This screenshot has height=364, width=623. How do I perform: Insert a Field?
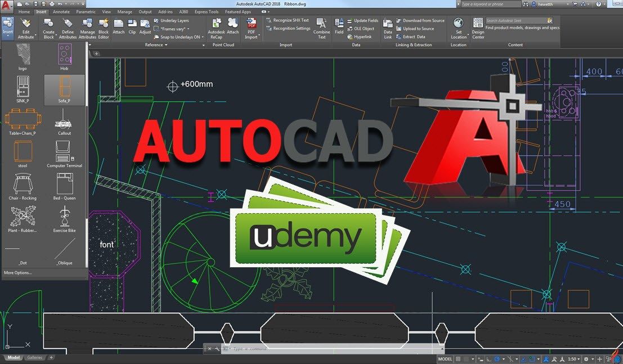click(x=339, y=26)
